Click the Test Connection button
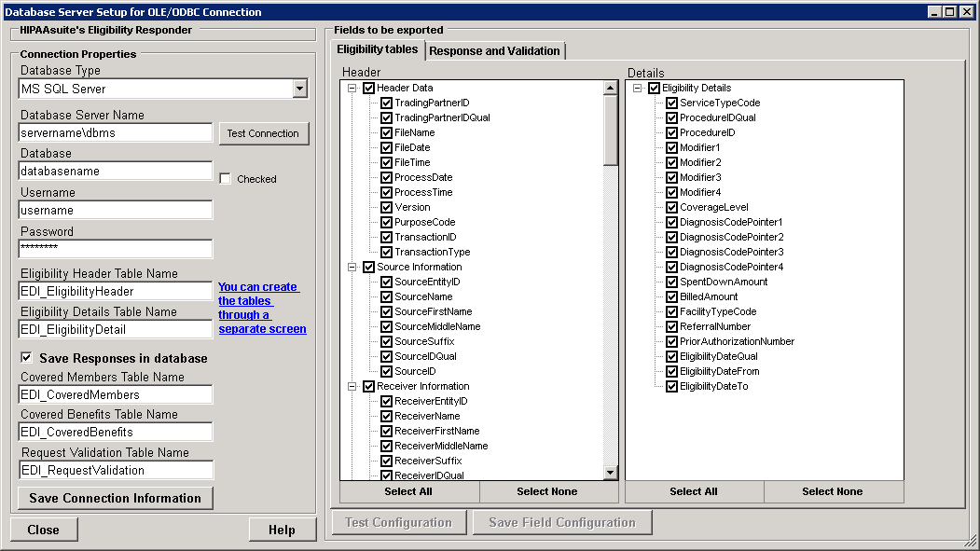The height and width of the screenshot is (551, 980). 263,133
